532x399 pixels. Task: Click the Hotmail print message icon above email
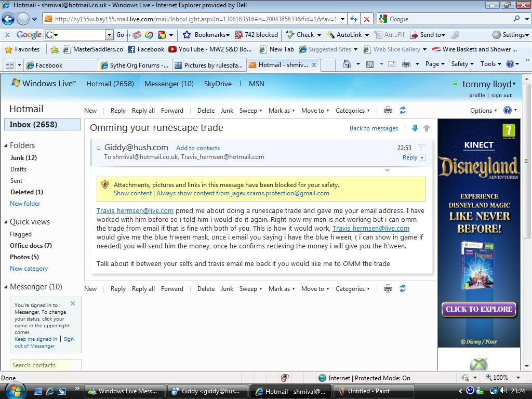click(388, 111)
